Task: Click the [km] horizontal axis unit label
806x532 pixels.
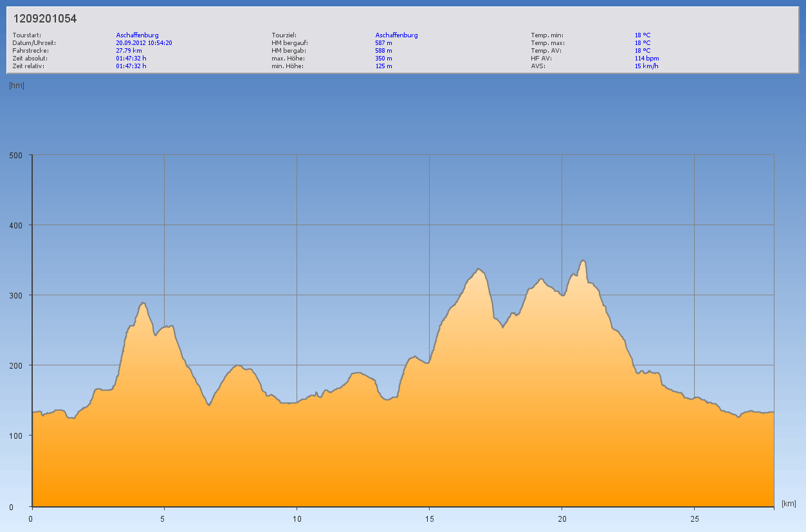Action: coord(789,503)
